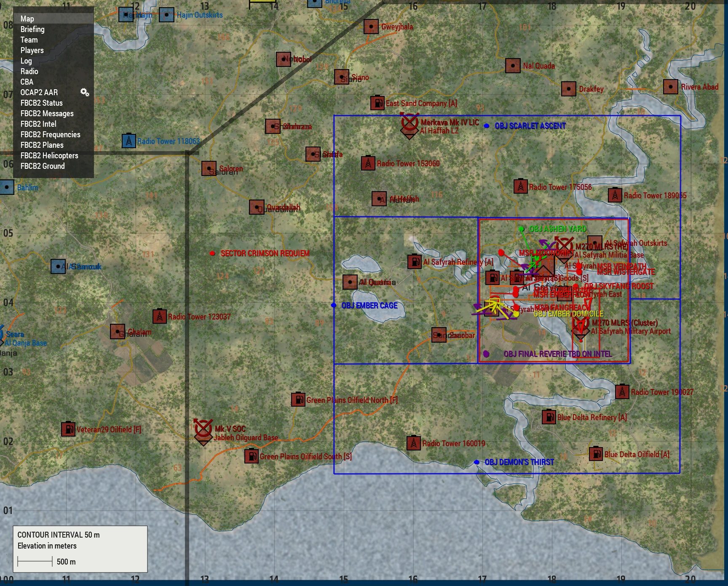
Task: Select the East Sand Company fuel icon
Action: tap(377, 103)
